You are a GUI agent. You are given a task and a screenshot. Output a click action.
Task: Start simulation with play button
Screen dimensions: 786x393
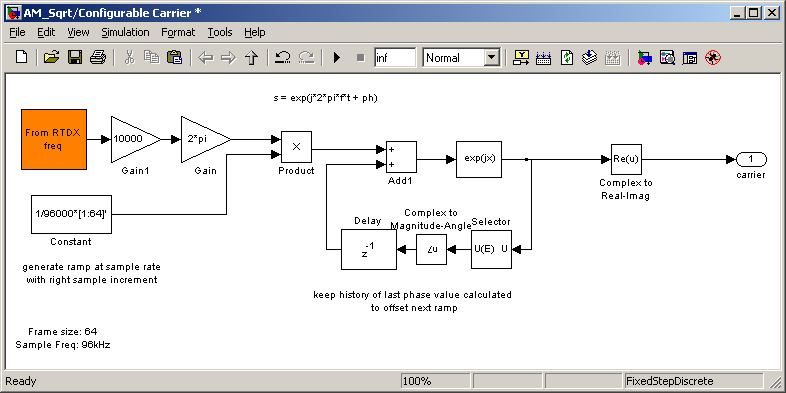pyautogui.click(x=337, y=58)
